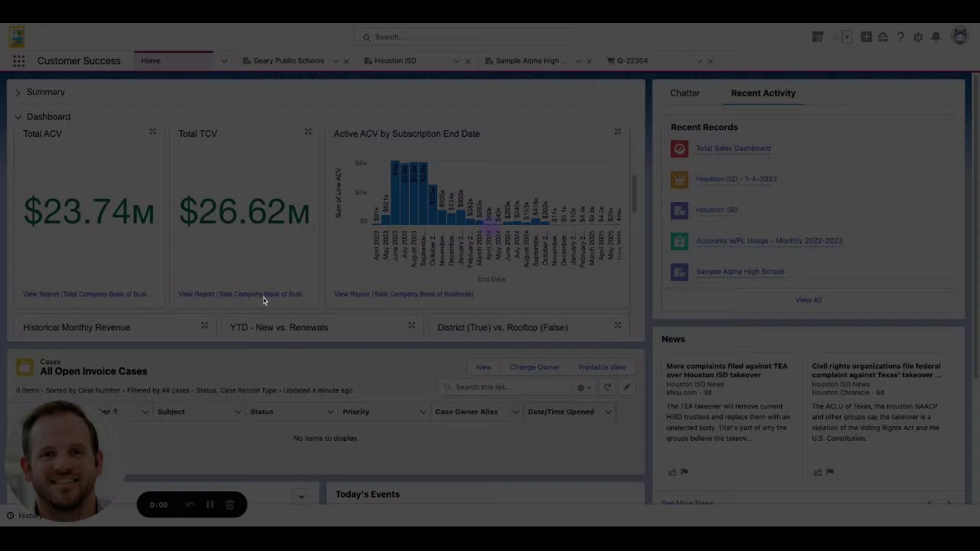
Task: Open the Notifications bell icon
Action: pos(936,37)
